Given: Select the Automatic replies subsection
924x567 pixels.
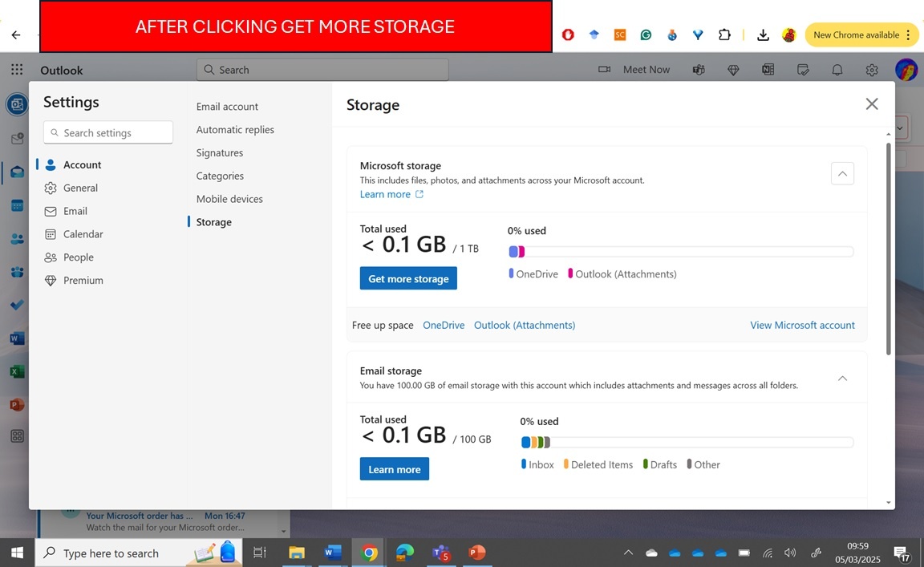Looking at the screenshot, I should pos(235,130).
